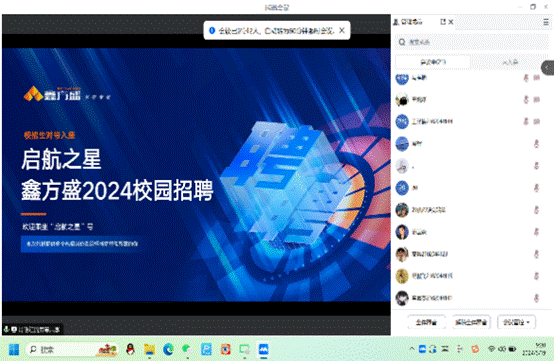
Task: Open the dropdown button beside Unmute All
Action: click(516, 322)
